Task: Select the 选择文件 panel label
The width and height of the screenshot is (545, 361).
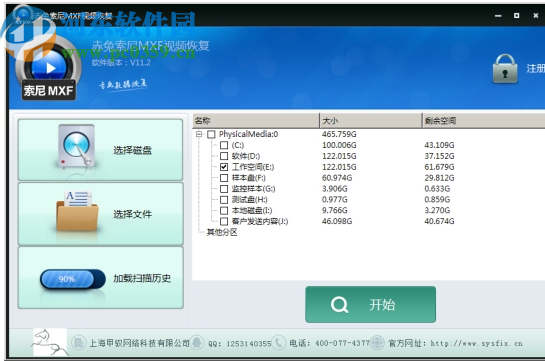Action: pos(132,214)
